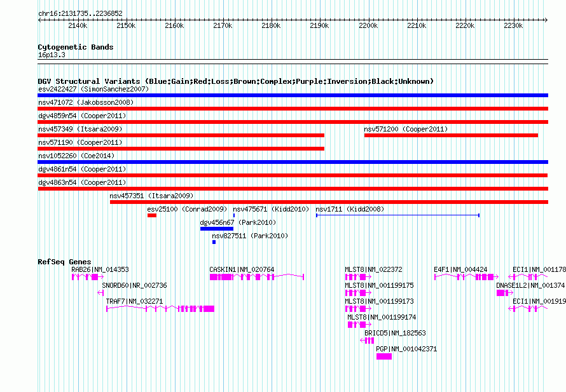566x392 pixels.
Task: Click the esv2422427 (SimonSanchez2007) variant label
Action: pyautogui.click(x=93, y=89)
